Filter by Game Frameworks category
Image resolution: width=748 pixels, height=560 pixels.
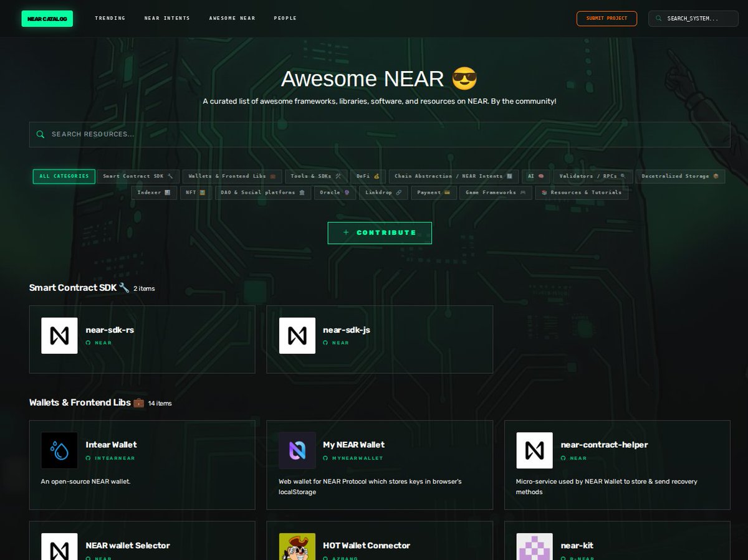pyautogui.click(x=496, y=192)
